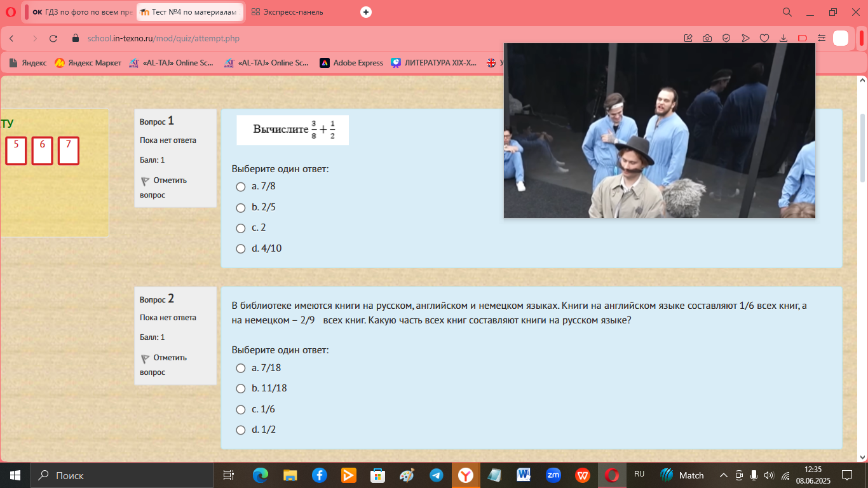Image resolution: width=868 pixels, height=488 pixels.
Task: Show hidden icons tray chevron
Action: click(x=723, y=475)
